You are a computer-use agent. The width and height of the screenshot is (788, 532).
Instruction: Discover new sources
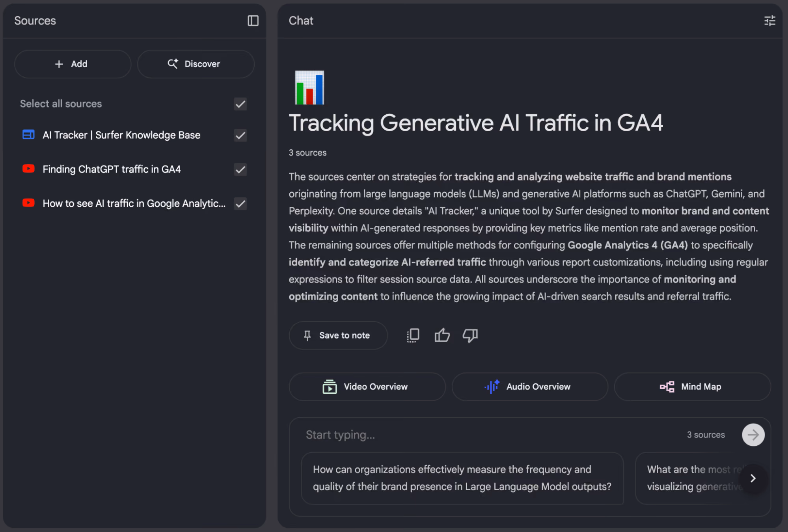(x=196, y=64)
